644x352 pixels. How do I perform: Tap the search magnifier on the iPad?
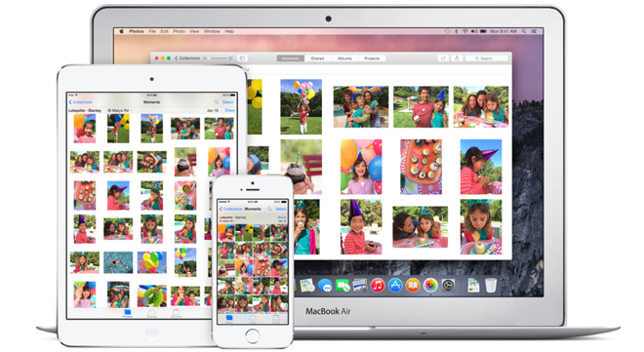216,101
